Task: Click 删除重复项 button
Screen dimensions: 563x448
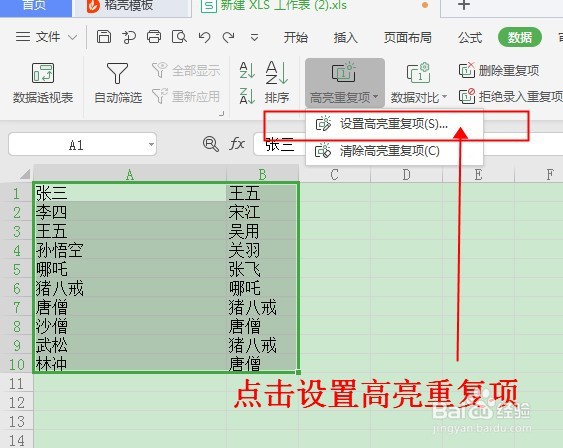Action: pos(499,70)
